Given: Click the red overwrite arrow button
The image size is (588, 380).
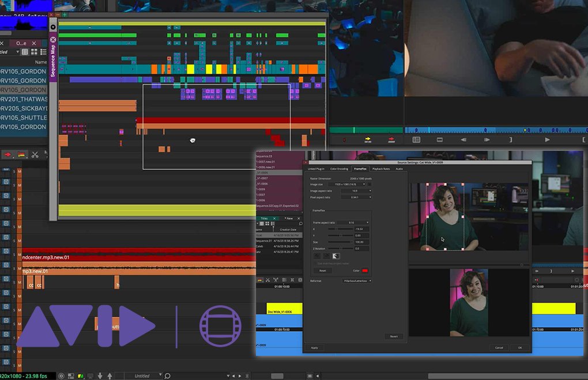Looking at the screenshot, I should pos(391,140).
